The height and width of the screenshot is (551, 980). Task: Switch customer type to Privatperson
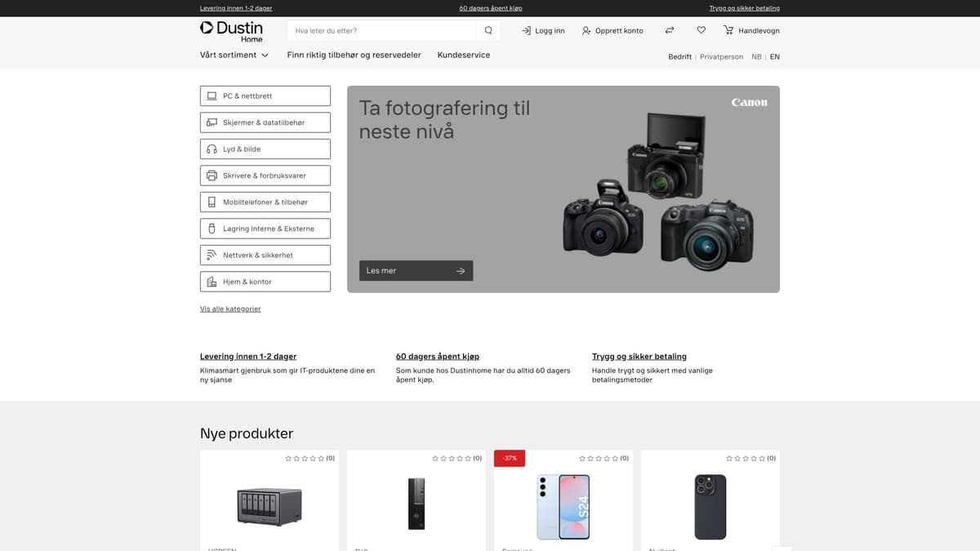(721, 57)
